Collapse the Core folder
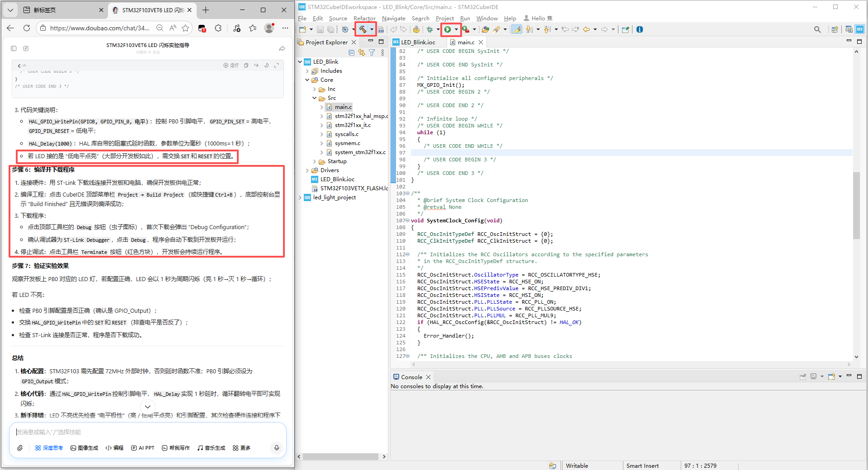Viewport: 868px width, 470px height. pyautogui.click(x=307, y=80)
